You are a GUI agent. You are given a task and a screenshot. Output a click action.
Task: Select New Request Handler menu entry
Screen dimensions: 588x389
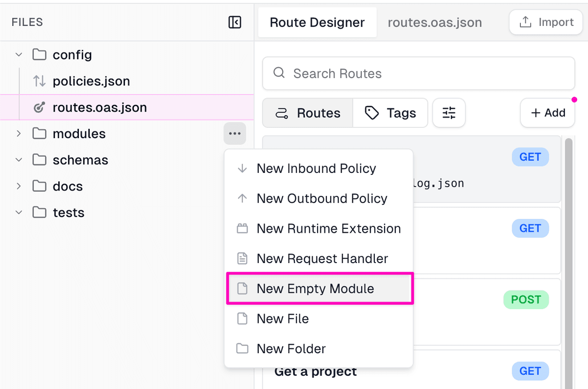pos(318,259)
